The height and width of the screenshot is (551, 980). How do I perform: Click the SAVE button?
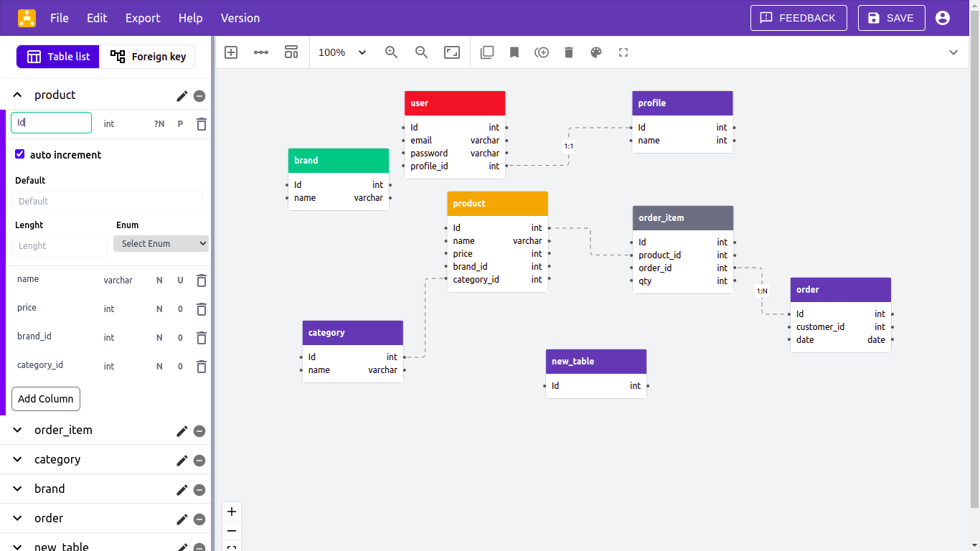(x=892, y=18)
